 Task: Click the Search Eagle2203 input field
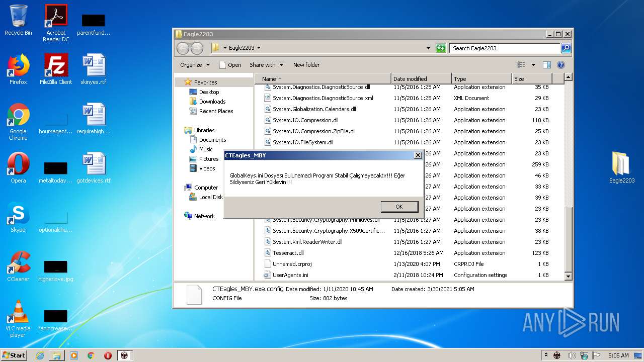[504, 48]
